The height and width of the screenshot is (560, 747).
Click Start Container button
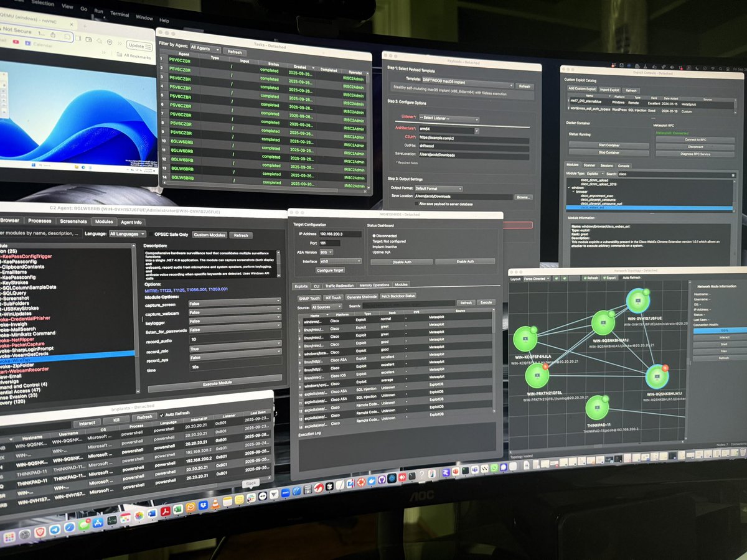click(609, 146)
